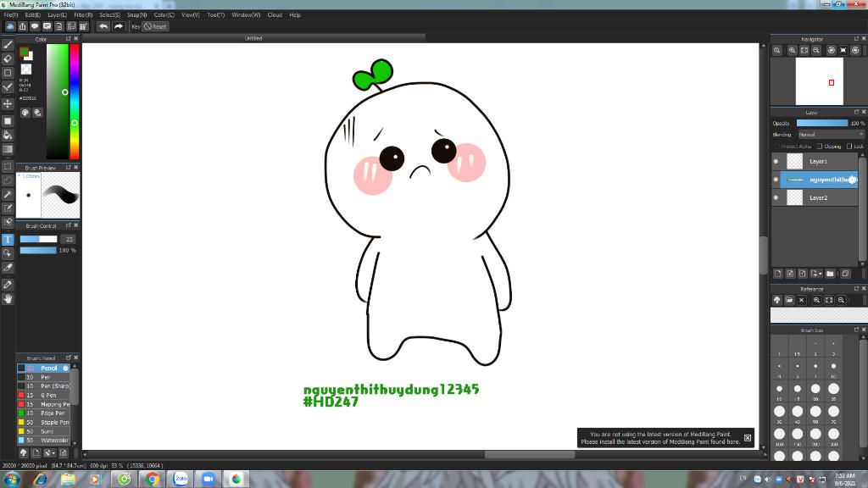Screen dimensions: 868x488
Task: Open the Windows Start menu
Action: point(12,480)
